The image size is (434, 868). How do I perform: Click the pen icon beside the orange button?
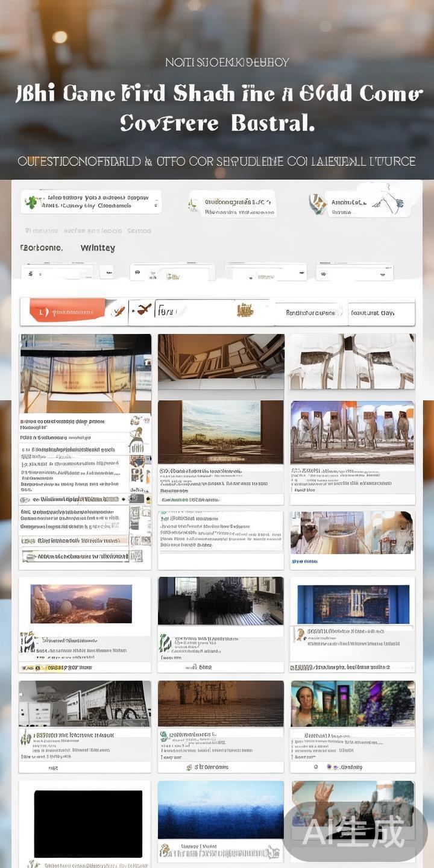[x=119, y=312]
